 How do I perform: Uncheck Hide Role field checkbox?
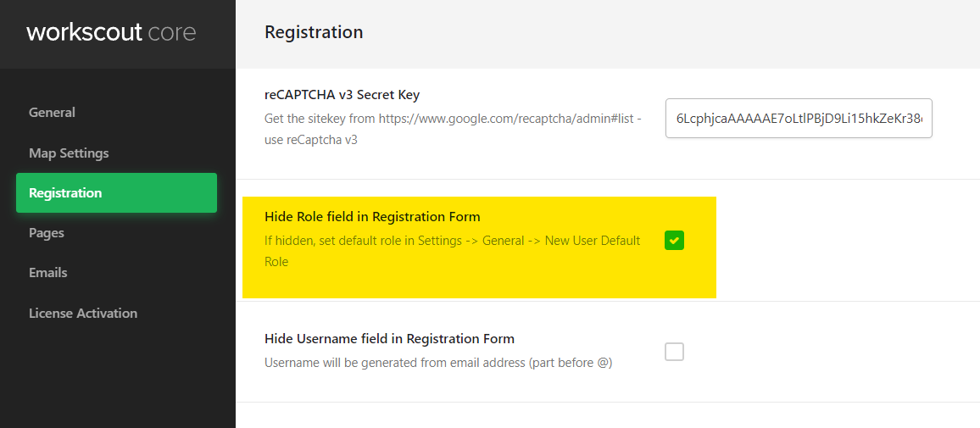[x=674, y=241]
